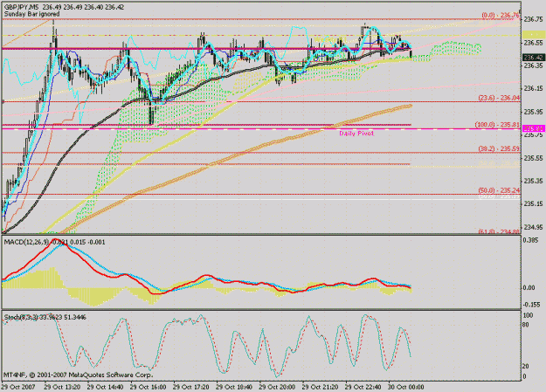546x392 pixels.
Task: Click 234.95 on the price axis
Action: pyautogui.click(x=533, y=227)
